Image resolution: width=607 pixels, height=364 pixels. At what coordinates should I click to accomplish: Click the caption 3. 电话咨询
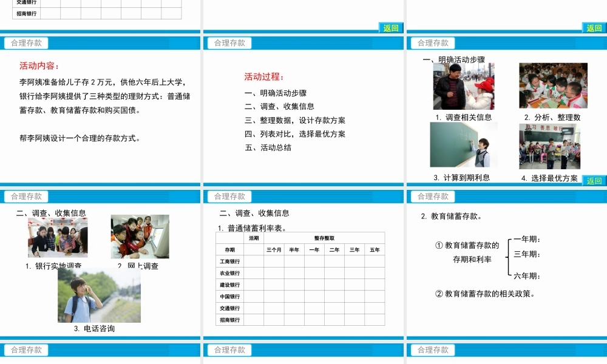tap(94, 328)
